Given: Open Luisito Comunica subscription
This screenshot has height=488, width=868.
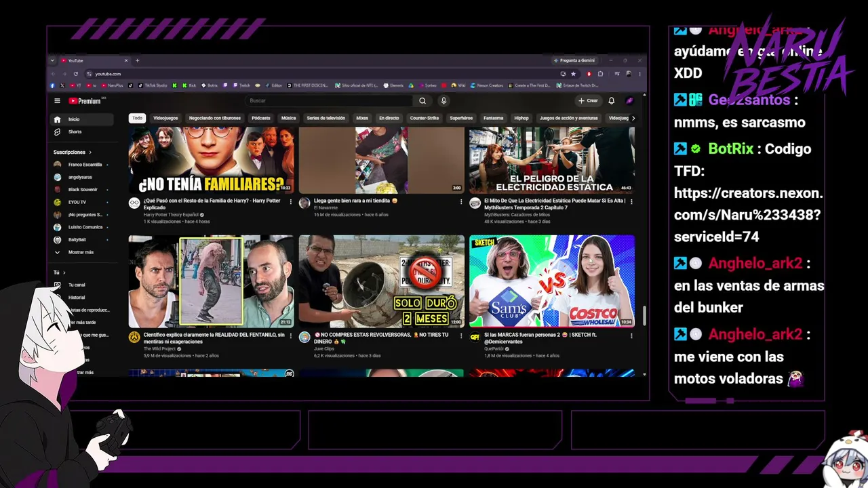Looking at the screenshot, I should coord(83,227).
